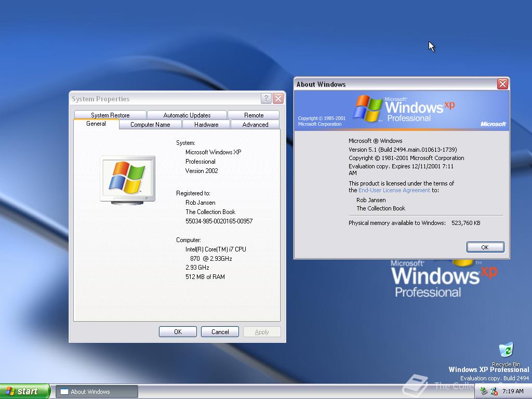Open the End-User License Agreement link

tap(394, 190)
